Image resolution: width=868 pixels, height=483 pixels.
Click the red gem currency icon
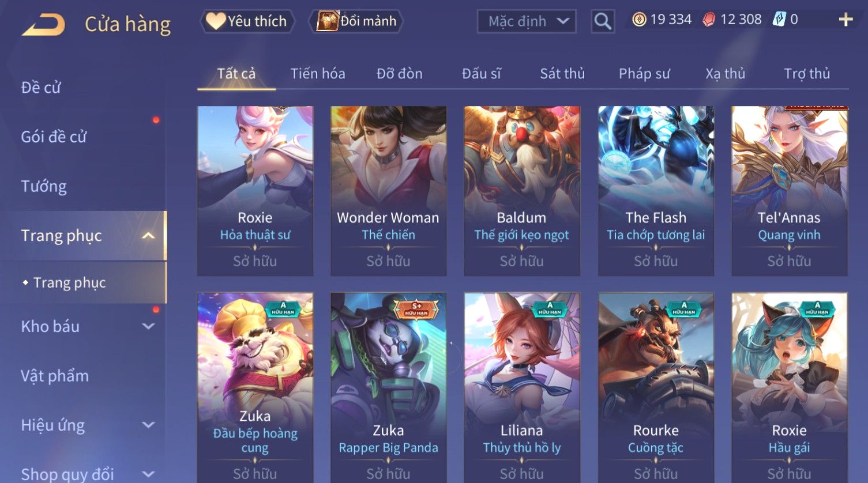point(709,20)
